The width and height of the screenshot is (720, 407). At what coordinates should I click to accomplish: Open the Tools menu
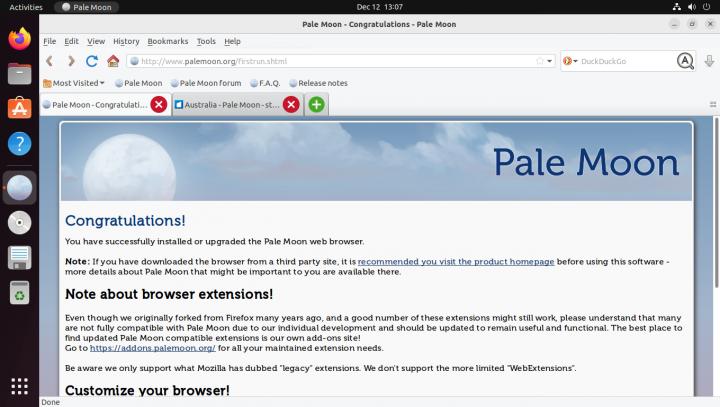coord(206,41)
